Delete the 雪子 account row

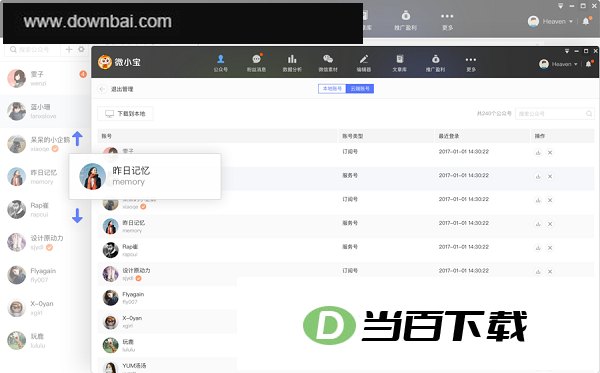coord(550,152)
